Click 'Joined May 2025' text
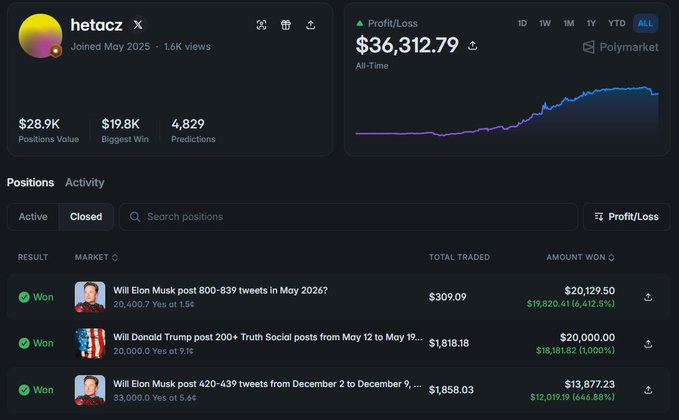Viewport: 679px width, 420px height. (110, 47)
